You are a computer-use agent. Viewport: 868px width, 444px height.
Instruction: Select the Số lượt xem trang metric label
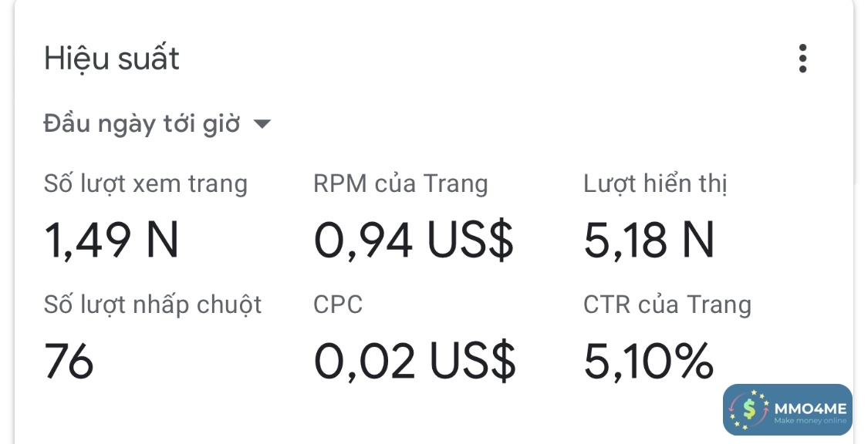pyautogui.click(x=145, y=184)
